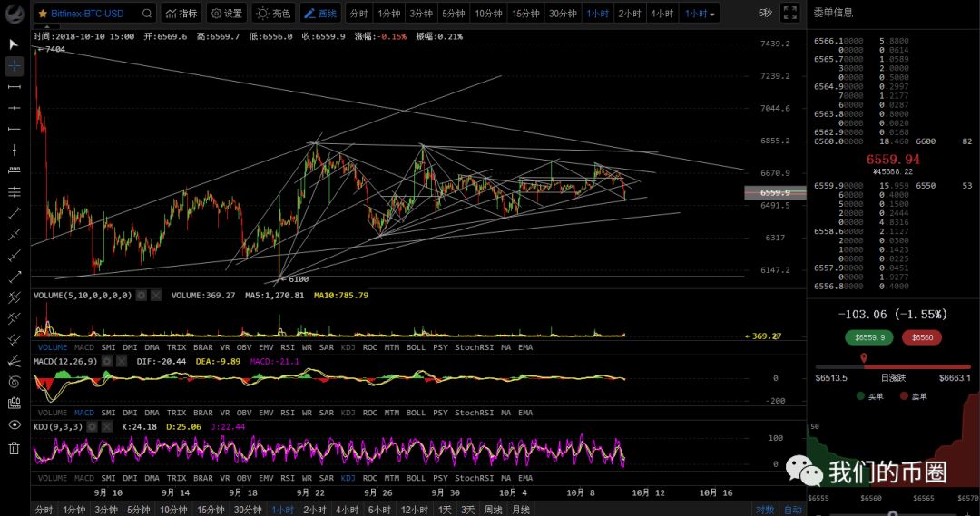This screenshot has width=980, height=516.
Task: Open VOLUME indicator settings gear
Action: coord(142,295)
